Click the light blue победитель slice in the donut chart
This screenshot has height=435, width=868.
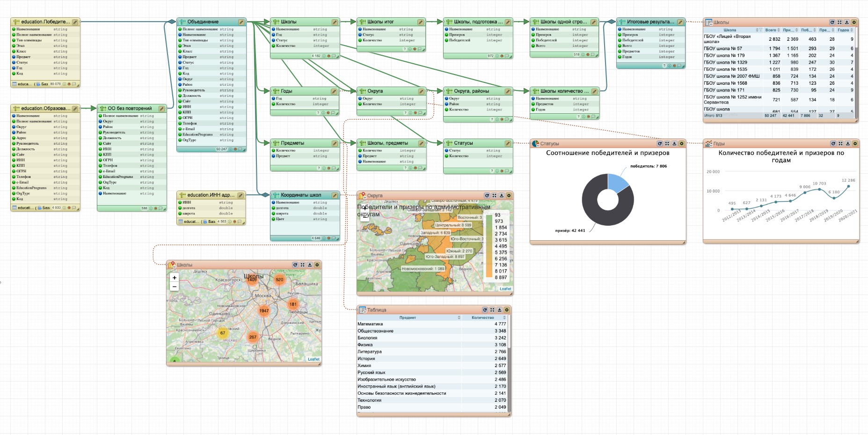617,182
